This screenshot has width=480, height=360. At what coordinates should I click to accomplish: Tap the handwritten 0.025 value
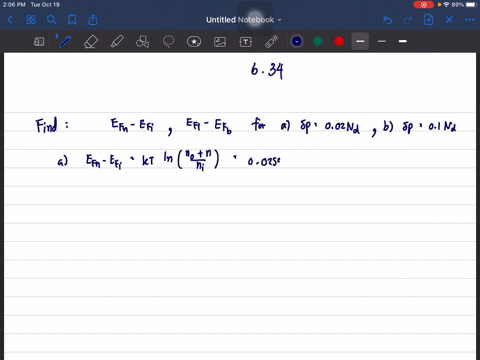[x=264, y=162]
